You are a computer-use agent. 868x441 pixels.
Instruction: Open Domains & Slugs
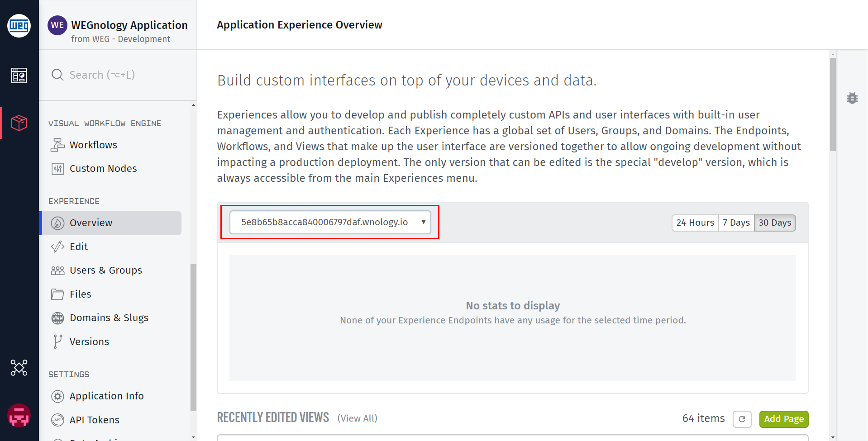point(111,318)
